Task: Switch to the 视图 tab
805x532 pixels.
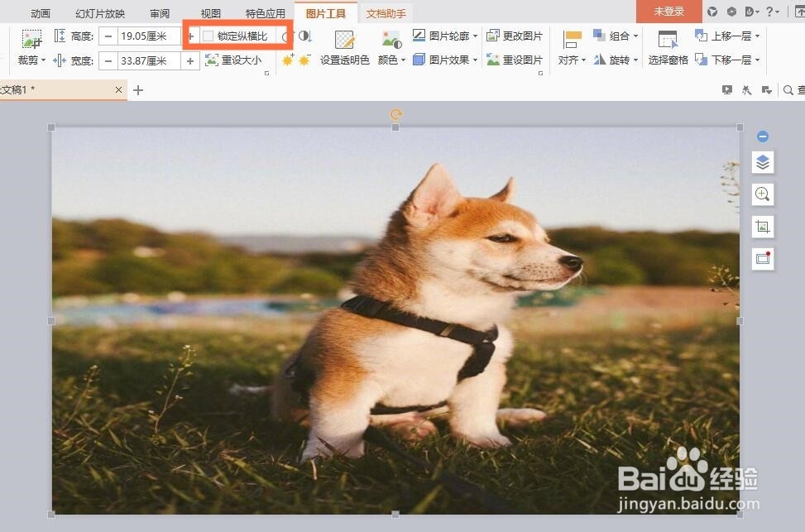Action: click(x=210, y=13)
